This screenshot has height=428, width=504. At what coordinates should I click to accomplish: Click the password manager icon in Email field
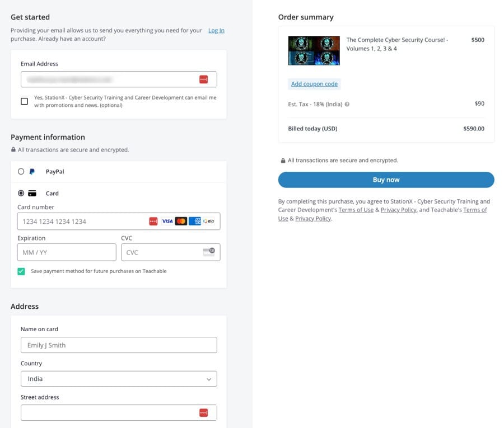click(x=203, y=79)
